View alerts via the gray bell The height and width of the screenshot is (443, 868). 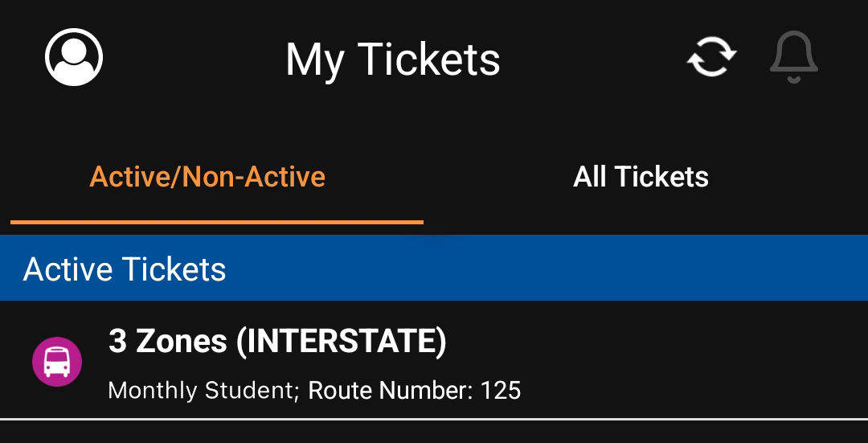(794, 57)
